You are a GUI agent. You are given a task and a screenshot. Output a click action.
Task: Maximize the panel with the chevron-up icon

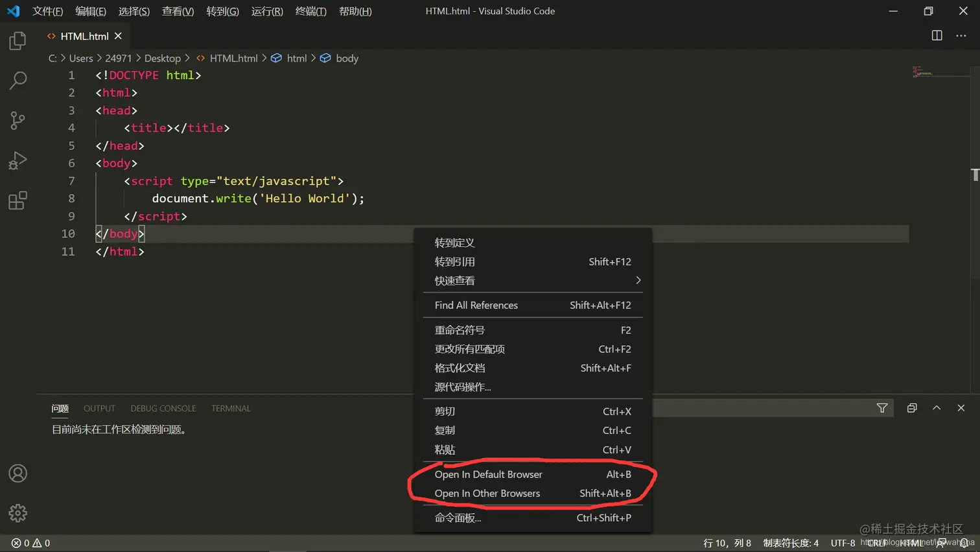937,408
